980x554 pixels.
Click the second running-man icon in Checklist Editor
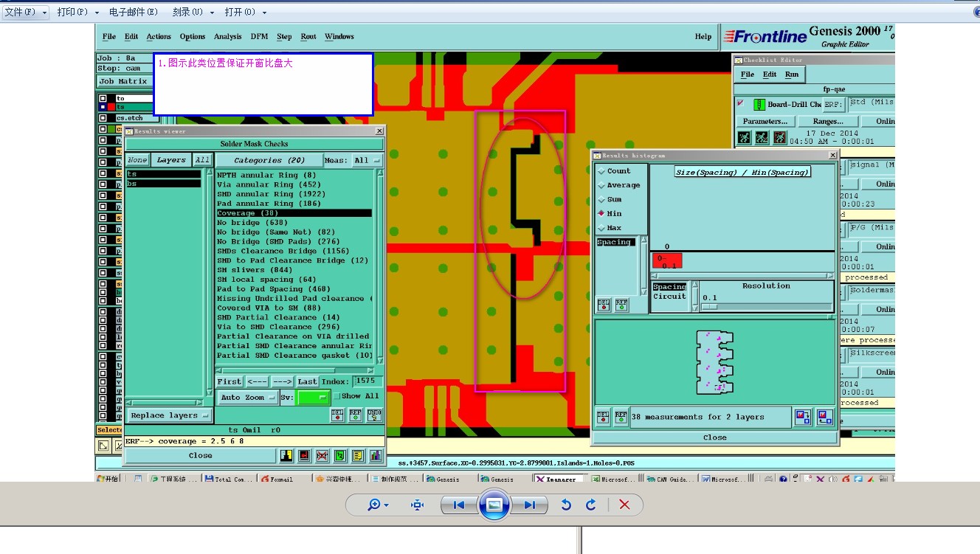pyautogui.click(x=761, y=137)
